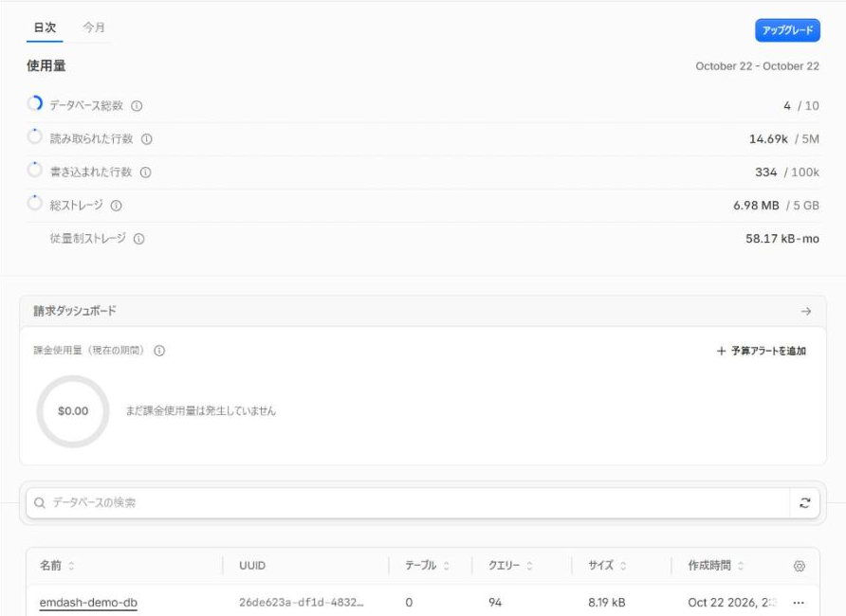The image size is (846, 616).
Task: Sort by クエリー column
Action: point(510,566)
